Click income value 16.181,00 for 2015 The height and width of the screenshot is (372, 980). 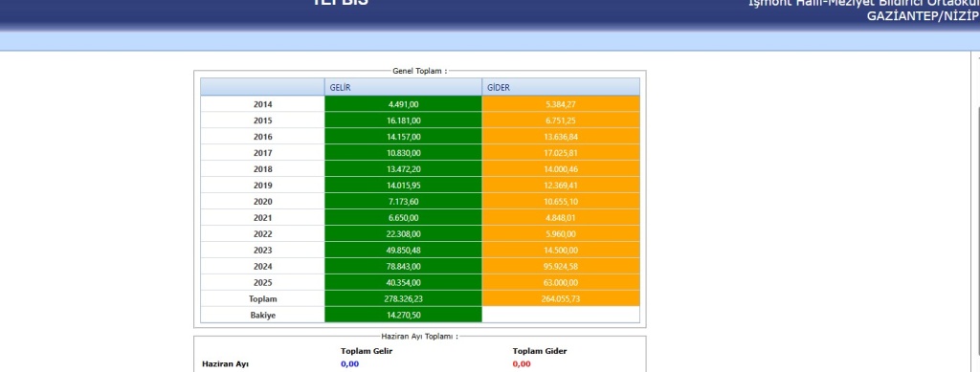(x=403, y=120)
